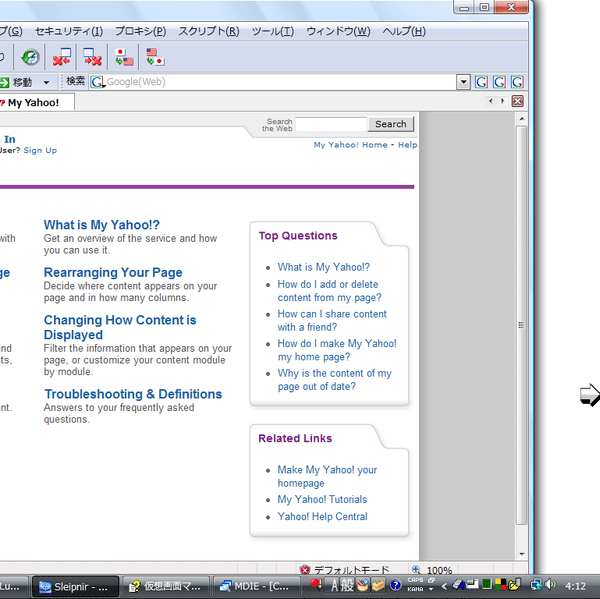This screenshot has width=600, height=599.
Task: Click the green 移動 go arrow button
Action: [5, 82]
